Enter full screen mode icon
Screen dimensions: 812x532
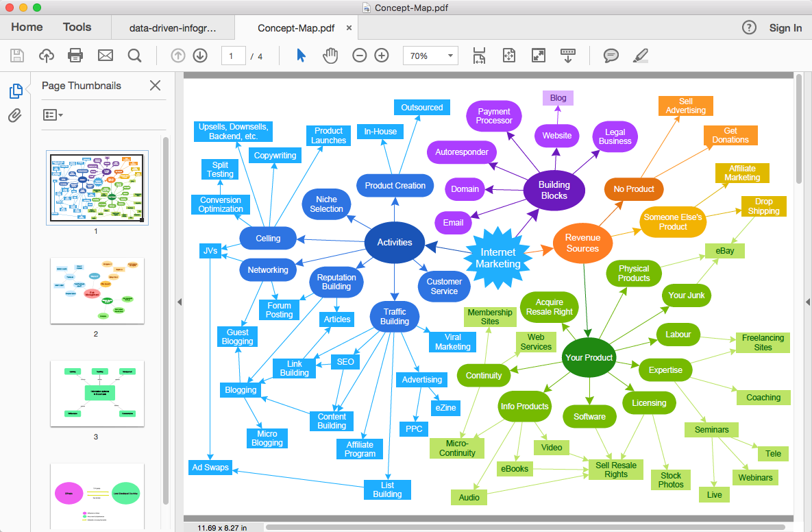click(x=539, y=56)
